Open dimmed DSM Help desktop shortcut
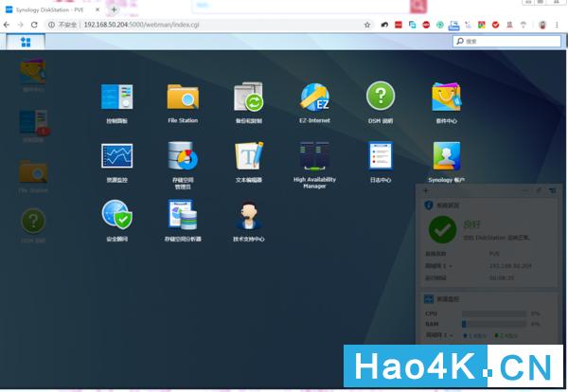The height and width of the screenshot is (392, 568). pyautogui.click(x=33, y=221)
